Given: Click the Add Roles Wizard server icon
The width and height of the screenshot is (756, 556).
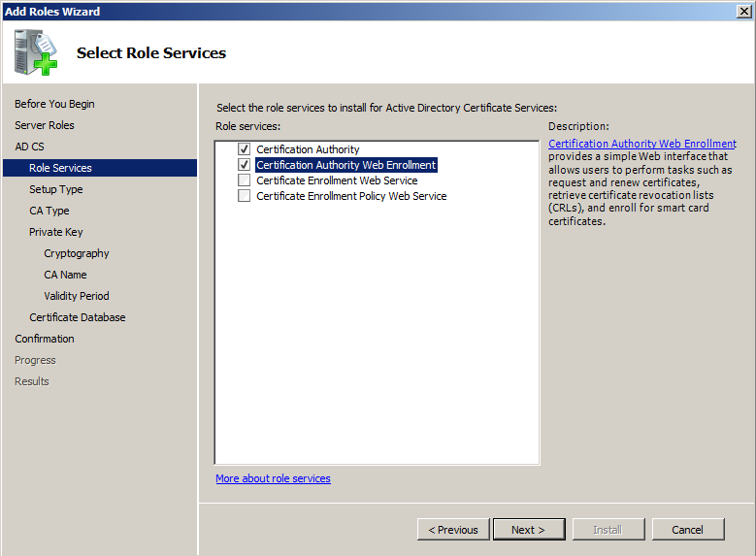Looking at the screenshot, I should (x=36, y=52).
